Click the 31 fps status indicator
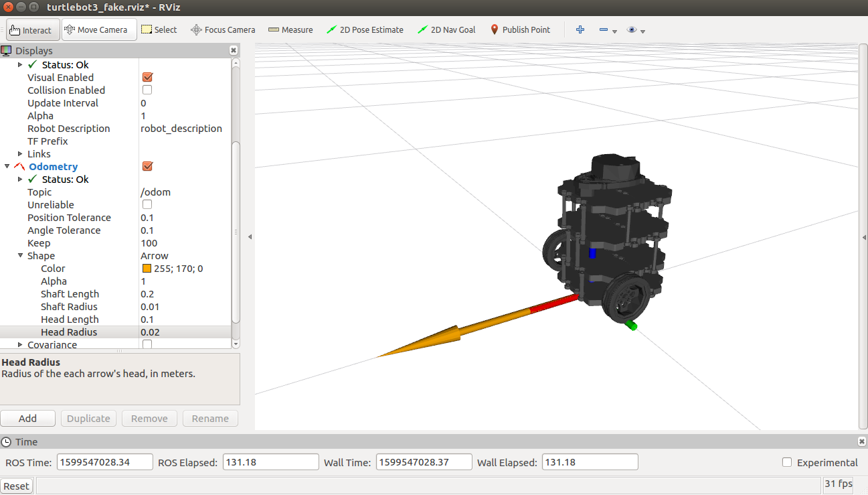Image resolution: width=868 pixels, height=495 pixels. [x=839, y=484]
